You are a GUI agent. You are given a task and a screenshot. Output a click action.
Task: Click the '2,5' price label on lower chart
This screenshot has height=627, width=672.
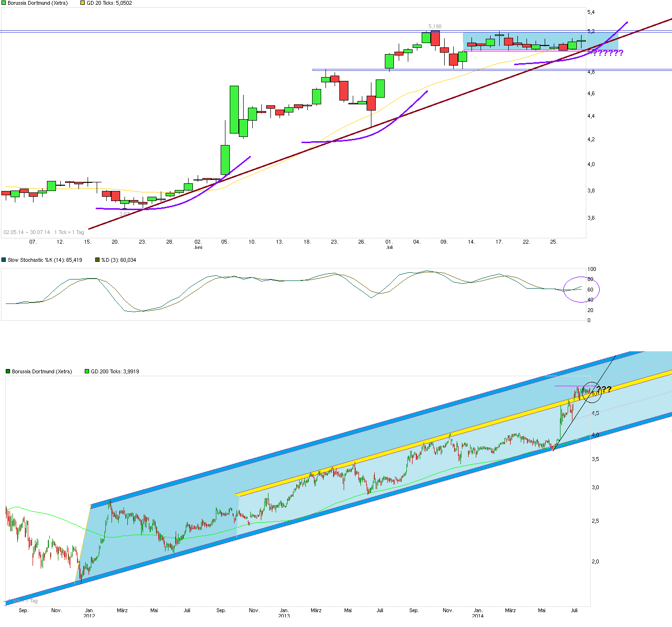[x=595, y=521]
